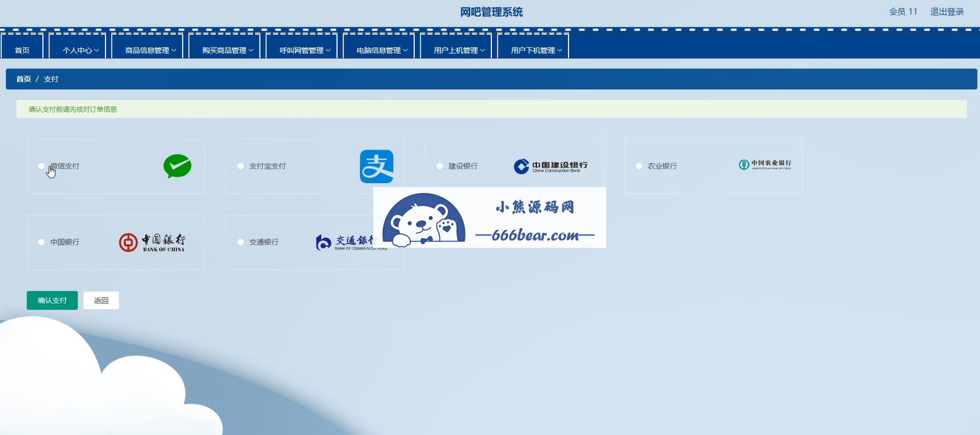Screen dimensions: 980x435
Task: Open the 呼叫网管管理 menu
Action: click(x=301, y=46)
